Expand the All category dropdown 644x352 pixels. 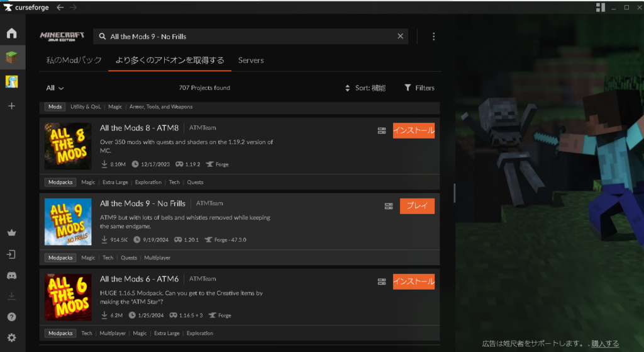(x=55, y=88)
